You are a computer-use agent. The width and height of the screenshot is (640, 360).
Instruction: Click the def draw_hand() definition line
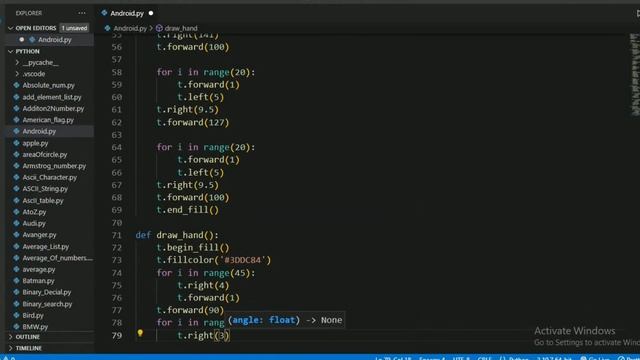(177, 235)
